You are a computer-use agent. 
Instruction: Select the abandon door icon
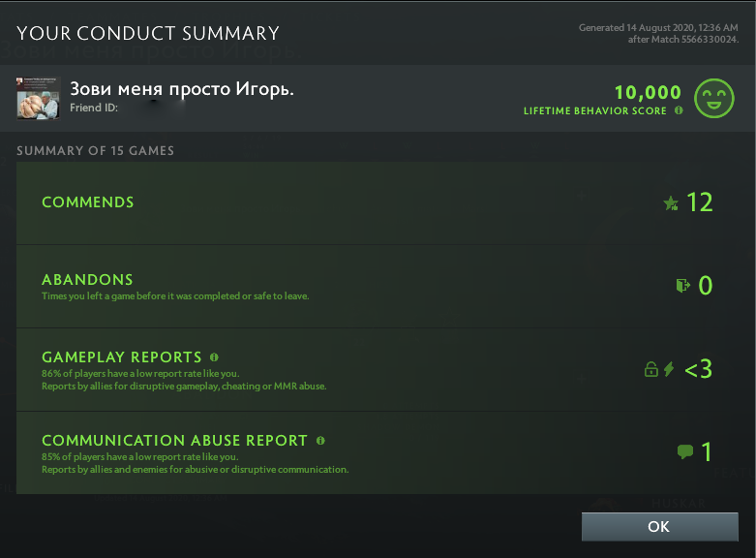[683, 285]
